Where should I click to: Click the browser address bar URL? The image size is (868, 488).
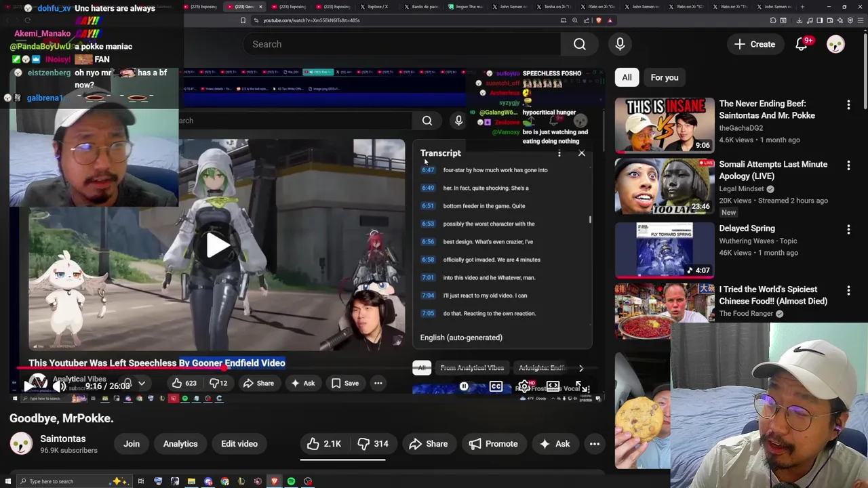coord(311,20)
